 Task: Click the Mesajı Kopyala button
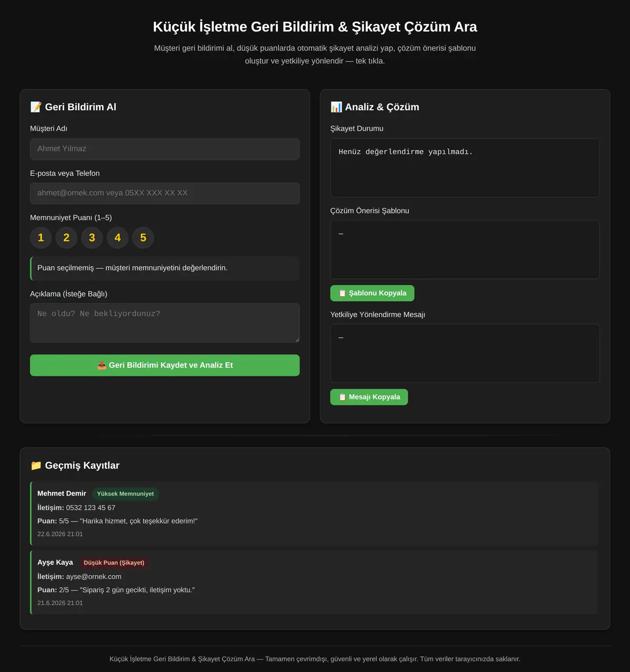(x=369, y=397)
